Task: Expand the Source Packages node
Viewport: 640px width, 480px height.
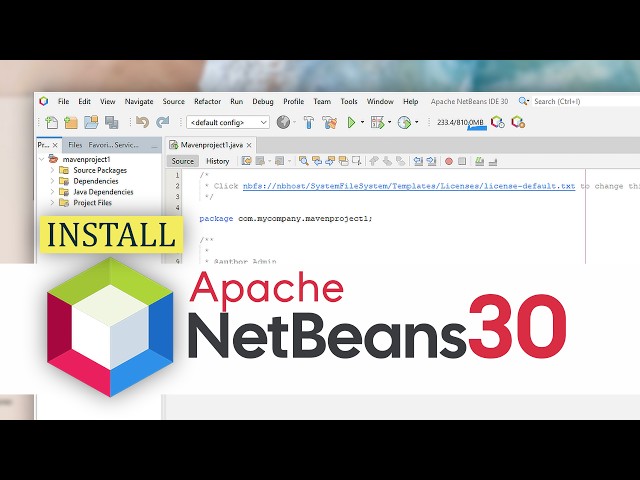Action: click(52, 170)
